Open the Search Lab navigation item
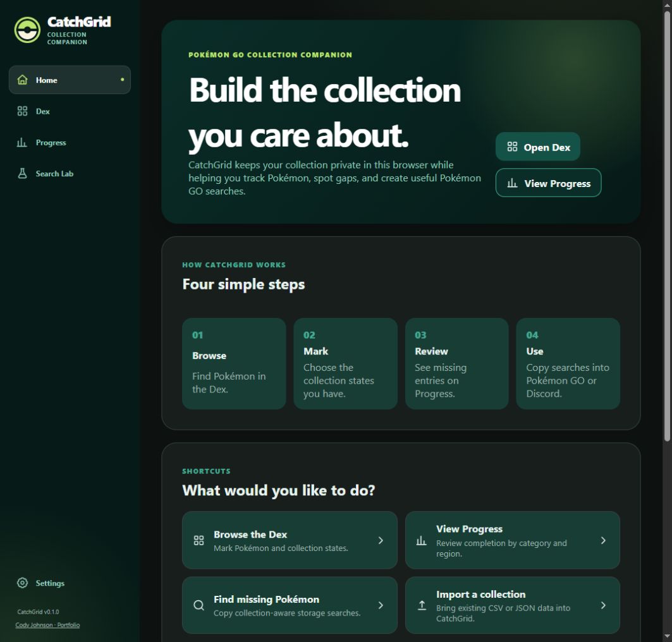This screenshot has width=672, height=642. [x=70, y=174]
